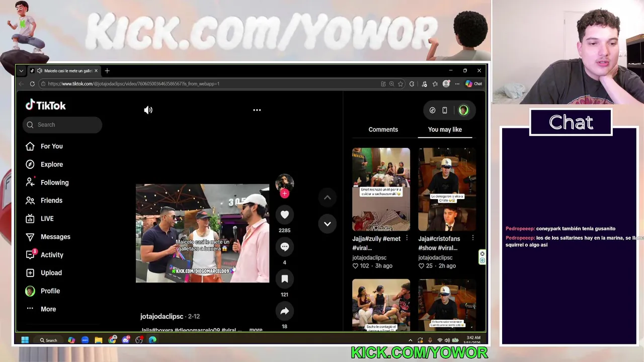Viewport: 644px width, 362px height.
Task: Open Discord from the taskbar
Action: [x=126, y=340]
